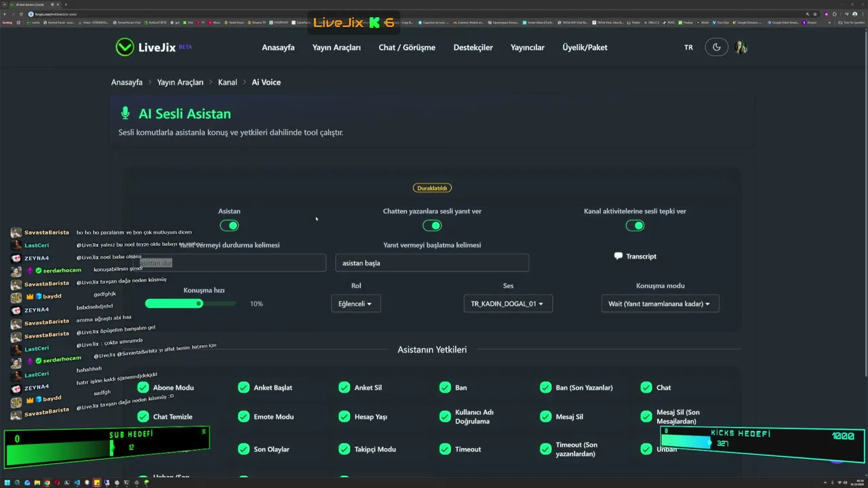Open the Chat / Görüşme nav menu

[407, 47]
